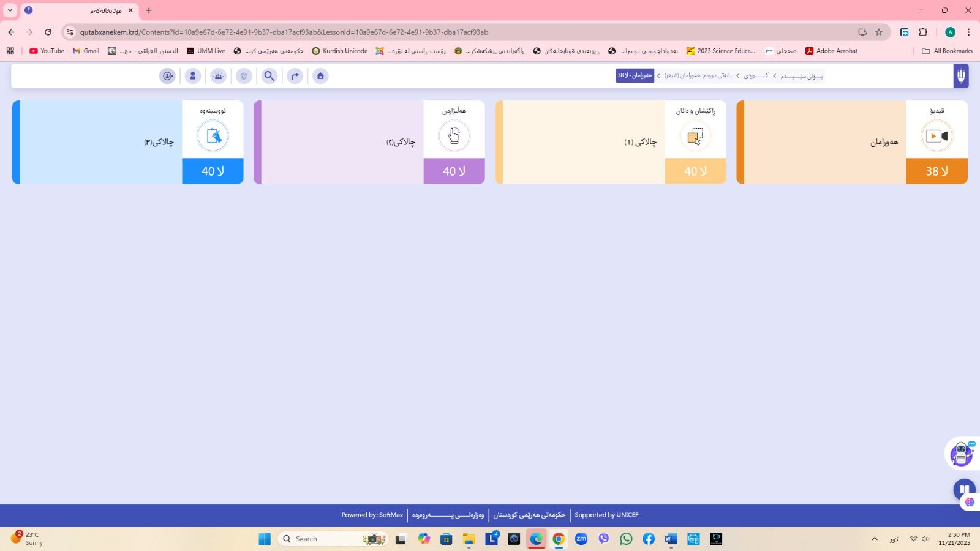Open the magnifier search icon in toolbar
The width and height of the screenshot is (980, 551).
point(269,76)
